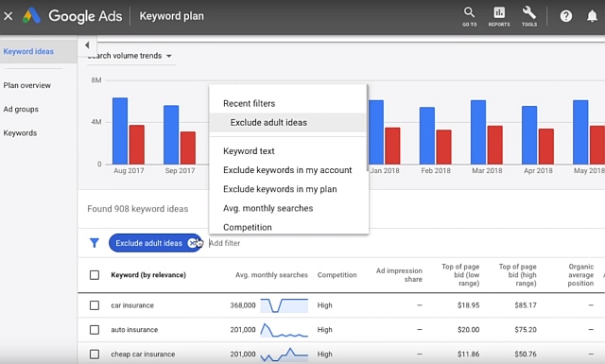This screenshot has width=605, height=364.
Task: Click the keyword text car insurance
Action: coord(132,305)
